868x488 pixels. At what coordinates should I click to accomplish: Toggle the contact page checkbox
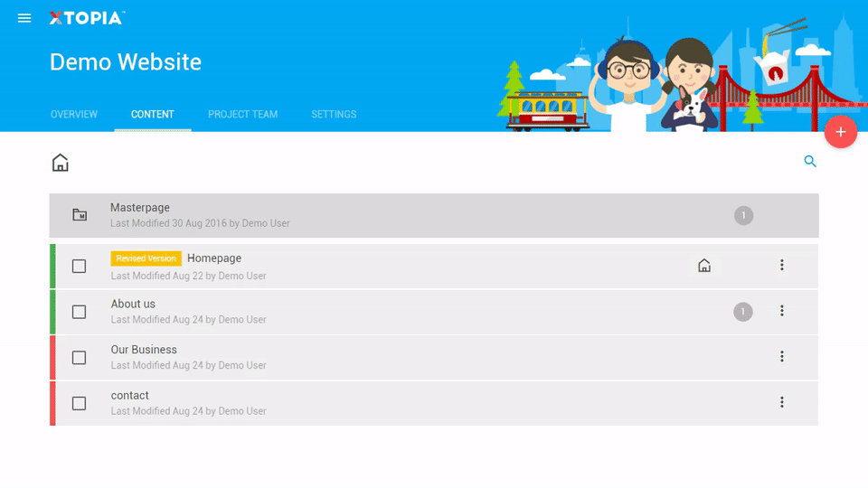80,403
